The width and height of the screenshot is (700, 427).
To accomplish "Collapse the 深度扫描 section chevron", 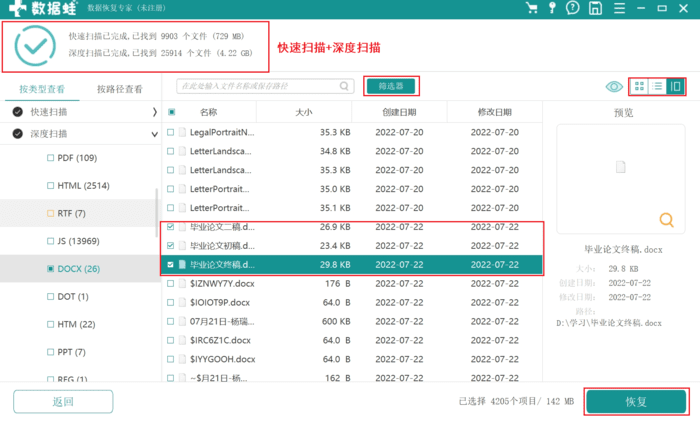I will (154, 133).
